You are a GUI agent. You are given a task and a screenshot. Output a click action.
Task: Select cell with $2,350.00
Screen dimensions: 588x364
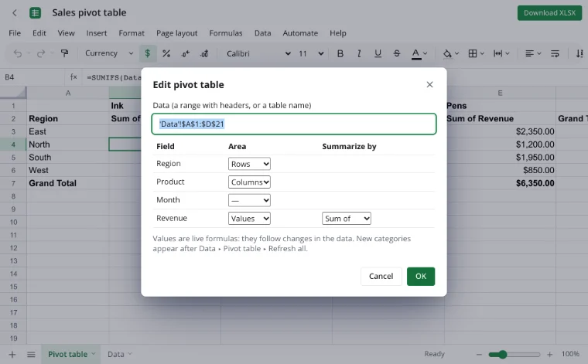[x=501, y=131]
